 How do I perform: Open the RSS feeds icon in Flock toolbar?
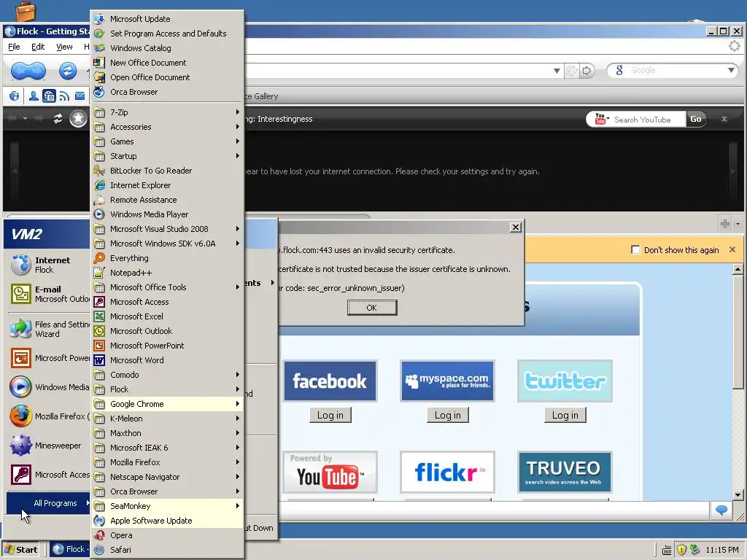pos(64,96)
